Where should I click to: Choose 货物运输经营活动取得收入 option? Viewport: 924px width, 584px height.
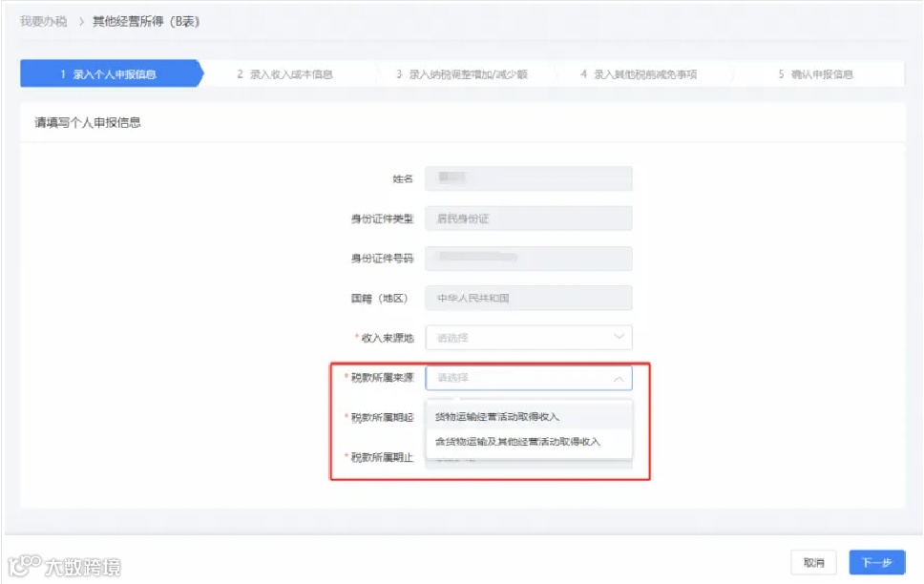point(529,417)
